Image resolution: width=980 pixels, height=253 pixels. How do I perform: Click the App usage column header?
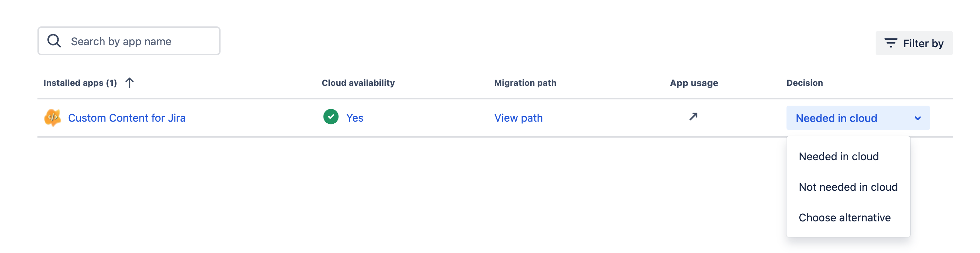694,83
